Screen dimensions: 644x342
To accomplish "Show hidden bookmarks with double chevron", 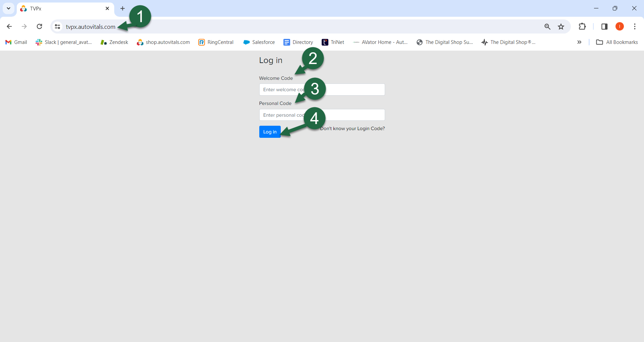I will [x=579, y=42].
